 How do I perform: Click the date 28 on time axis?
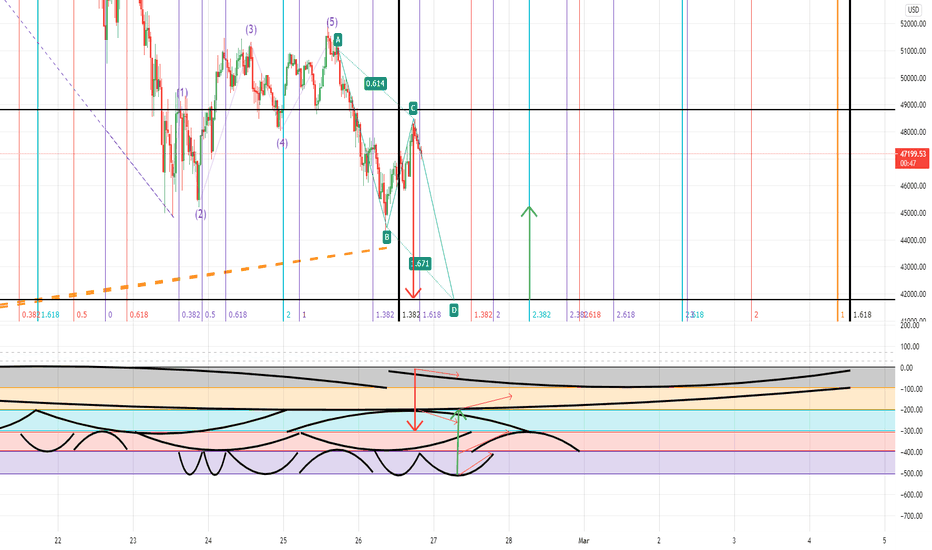coord(509,540)
